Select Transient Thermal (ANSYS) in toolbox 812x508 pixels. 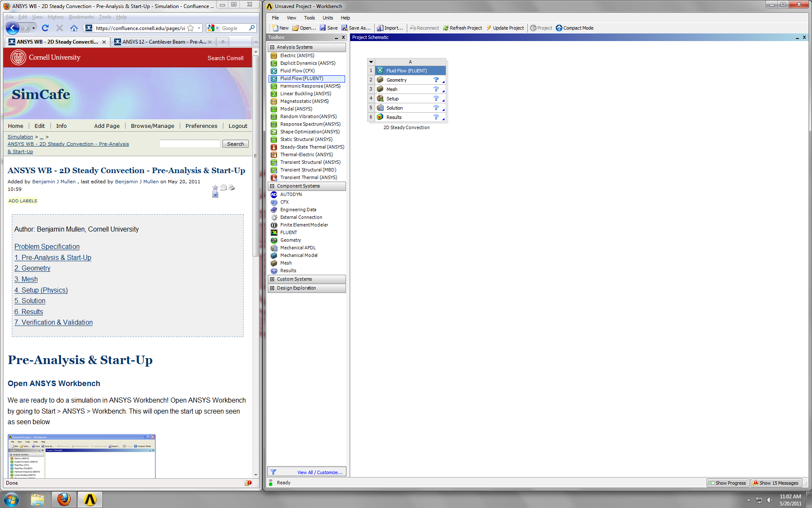[x=308, y=177]
